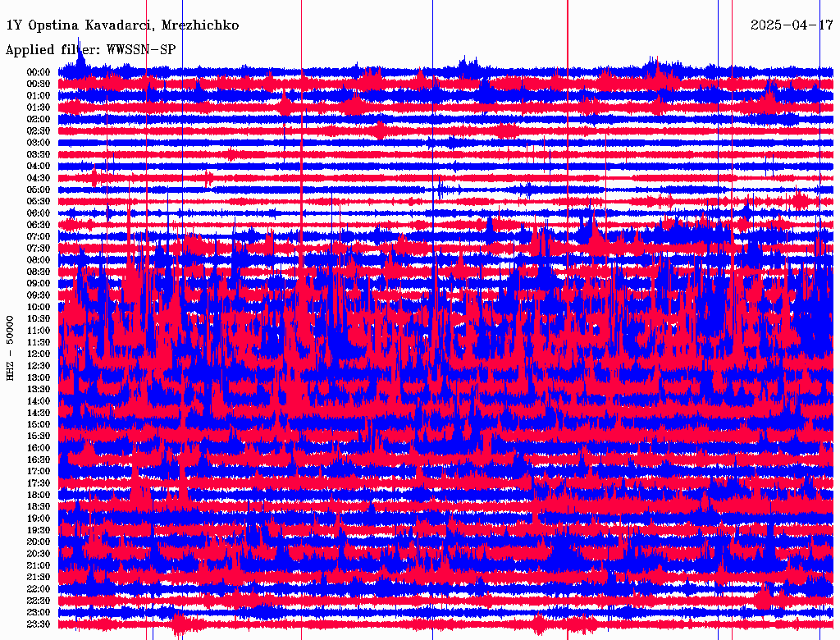
Task: Click the 20:00 time row label
Action: pos(38,542)
